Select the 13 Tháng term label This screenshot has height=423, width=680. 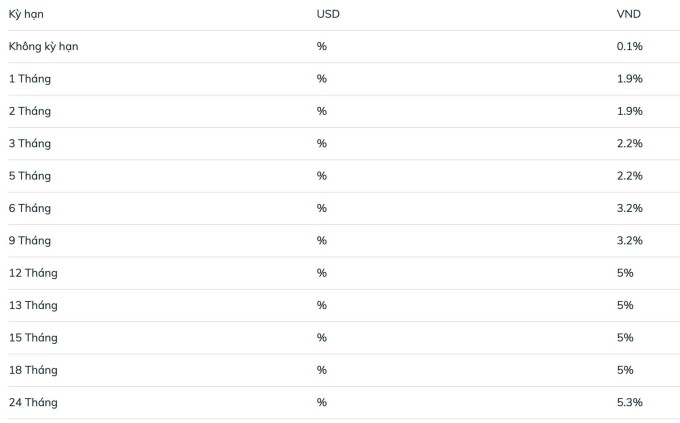pos(33,305)
